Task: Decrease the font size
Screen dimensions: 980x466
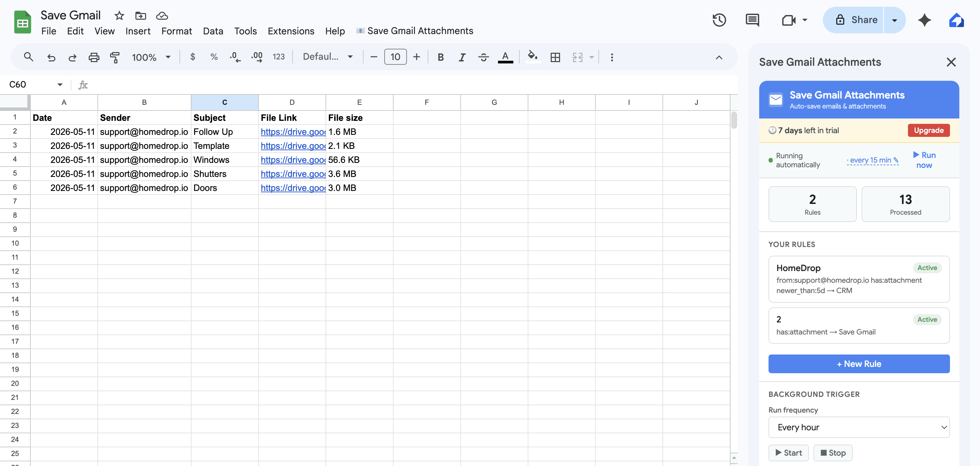Action: coord(374,57)
